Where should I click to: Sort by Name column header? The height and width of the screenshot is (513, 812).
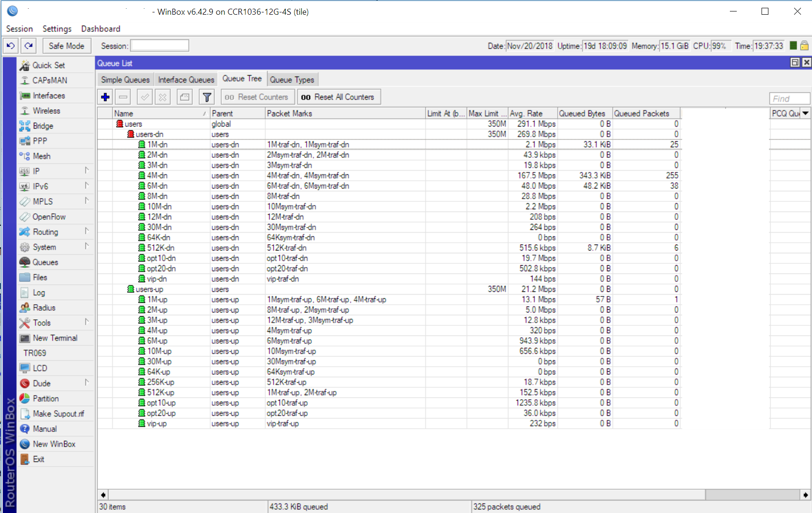(x=161, y=113)
